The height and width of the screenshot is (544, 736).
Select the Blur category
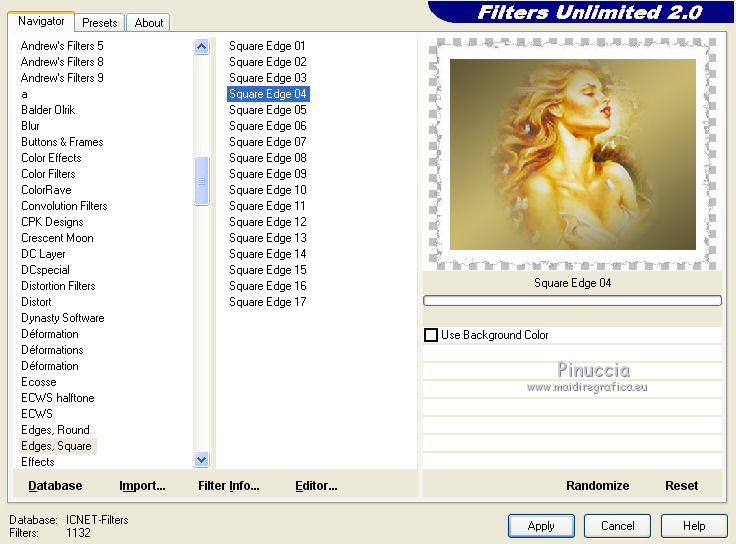[x=30, y=126]
